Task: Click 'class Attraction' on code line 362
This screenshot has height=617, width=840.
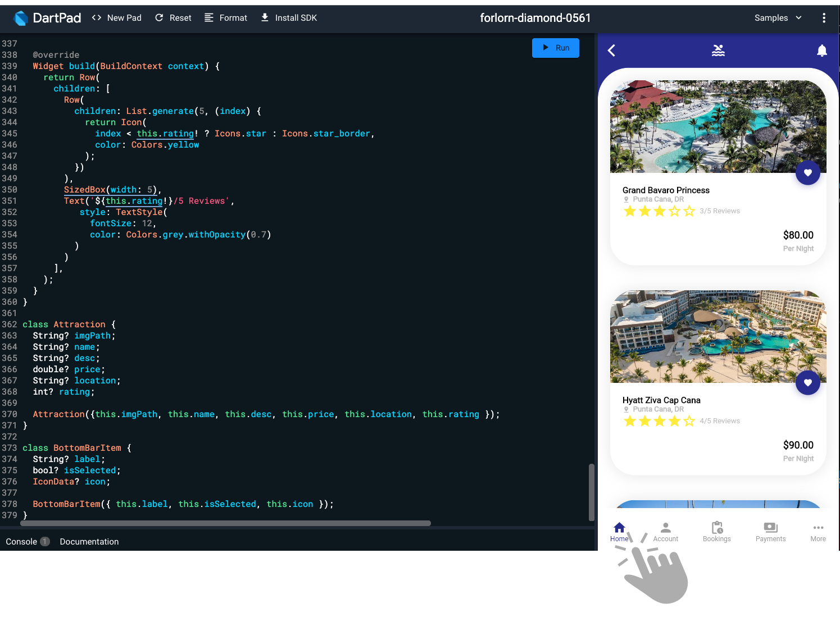Action: coord(63,325)
